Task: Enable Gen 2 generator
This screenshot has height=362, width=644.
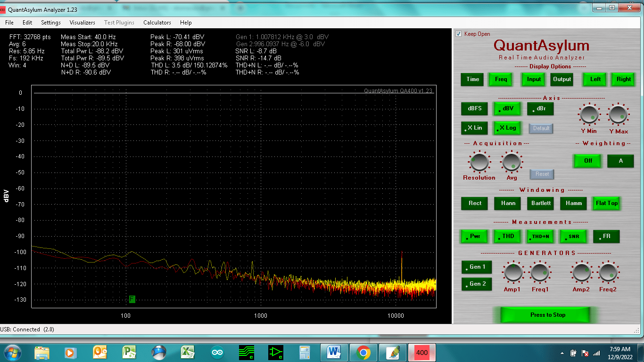Action: (x=477, y=284)
